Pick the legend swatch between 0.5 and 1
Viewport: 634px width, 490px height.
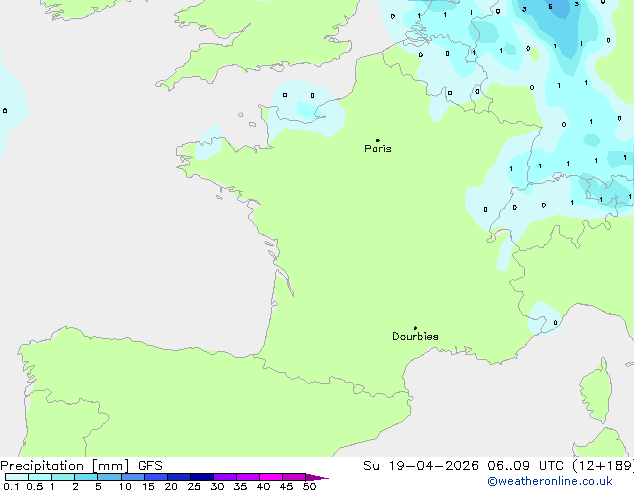pyautogui.click(x=40, y=477)
